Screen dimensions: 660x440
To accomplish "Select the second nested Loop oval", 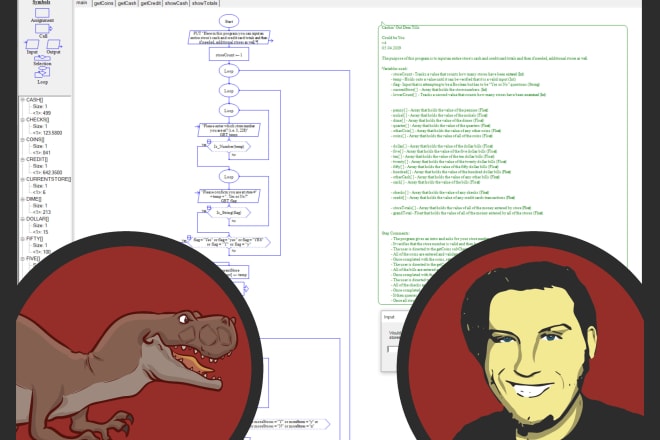I will [x=229, y=91].
